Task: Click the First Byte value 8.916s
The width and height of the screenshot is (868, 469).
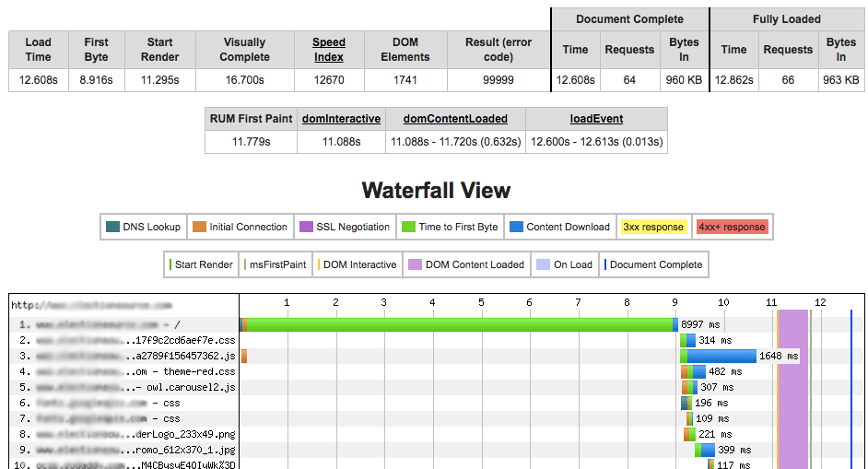Action: 97,80
